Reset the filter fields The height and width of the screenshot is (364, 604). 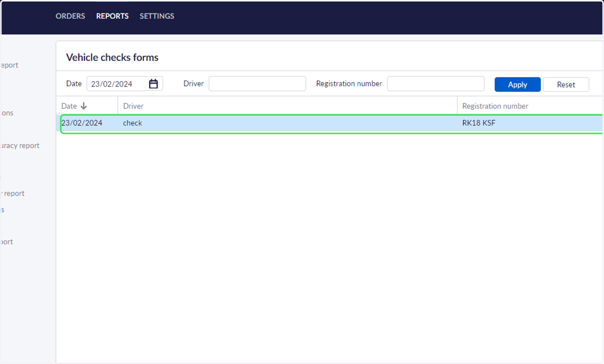coord(566,85)
